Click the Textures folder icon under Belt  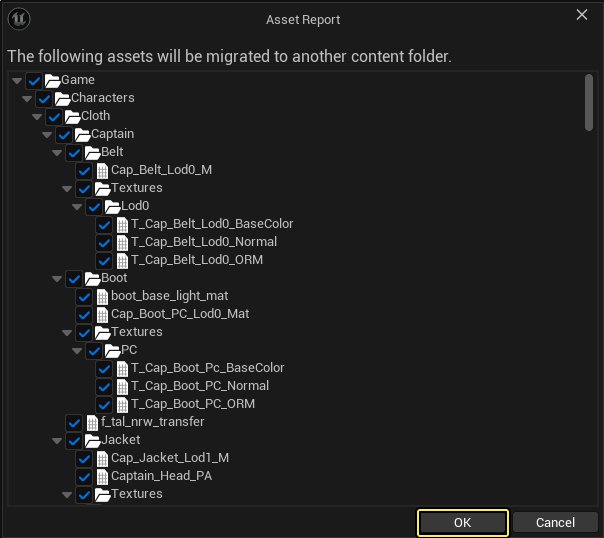(102, 189)
